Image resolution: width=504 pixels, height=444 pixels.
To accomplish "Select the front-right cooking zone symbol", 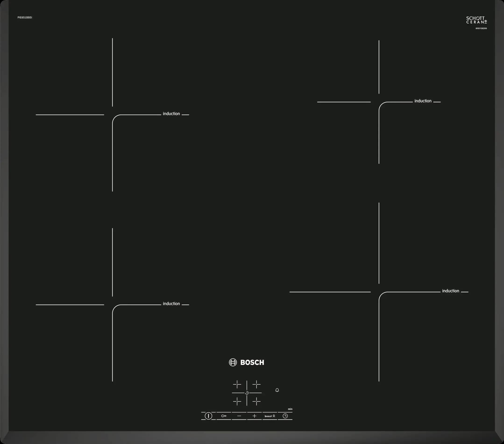I will pos(256,401).
